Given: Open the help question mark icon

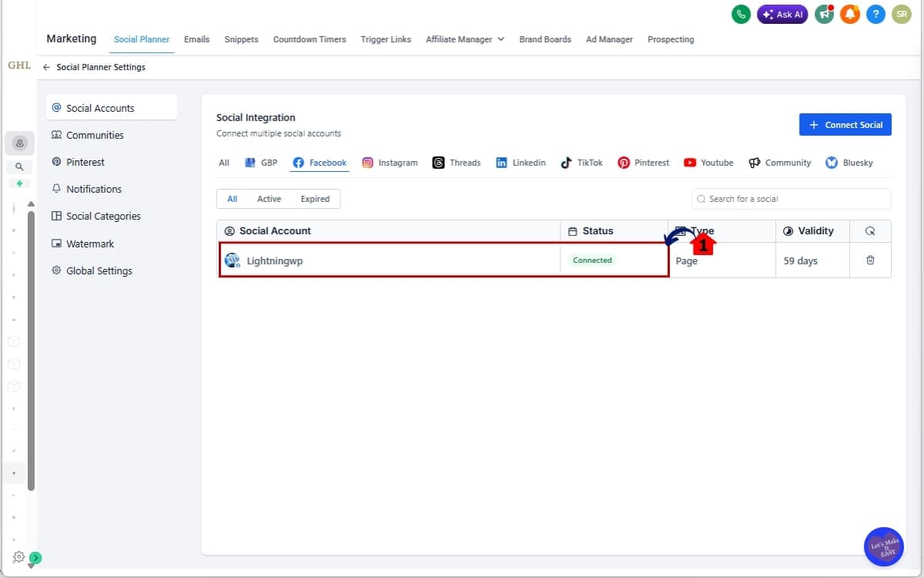Looking at the screenshot, I should click(x=875, y=14).
